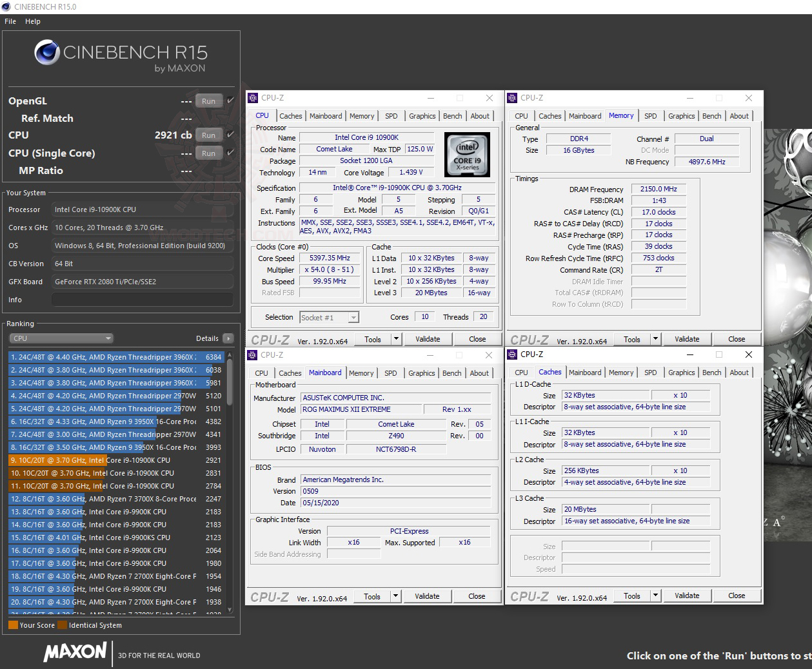This screenshot has height=669, width=812.
Task: Click Validate in the CPU-Z Memory window
Action: point(687,338)
